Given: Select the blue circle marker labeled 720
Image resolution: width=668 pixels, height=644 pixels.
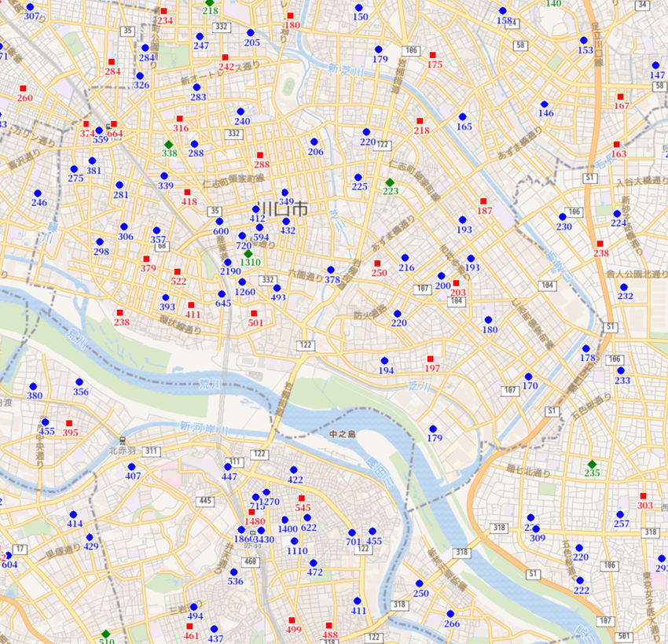Looking at the screenshot, I should tap(242, 236).
